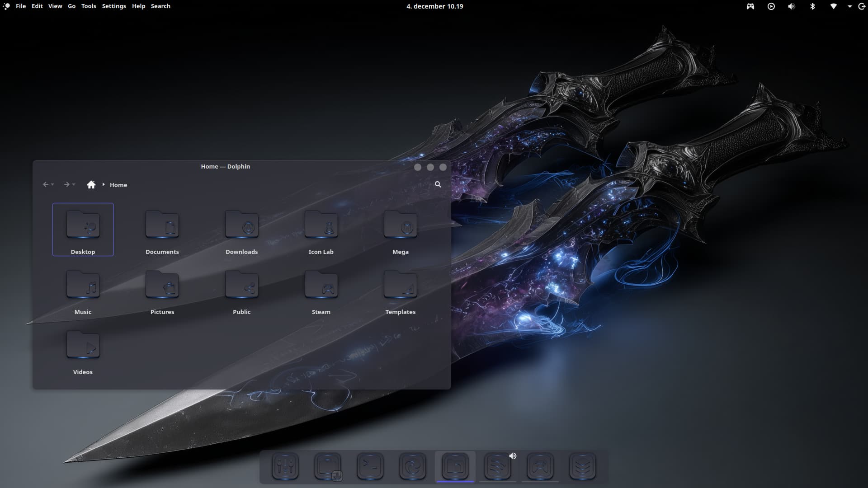The width and height of the screenshot is (868, 488).
Task: Click the Wi-Fi network tray icon
Action: [x=833, y=6]
